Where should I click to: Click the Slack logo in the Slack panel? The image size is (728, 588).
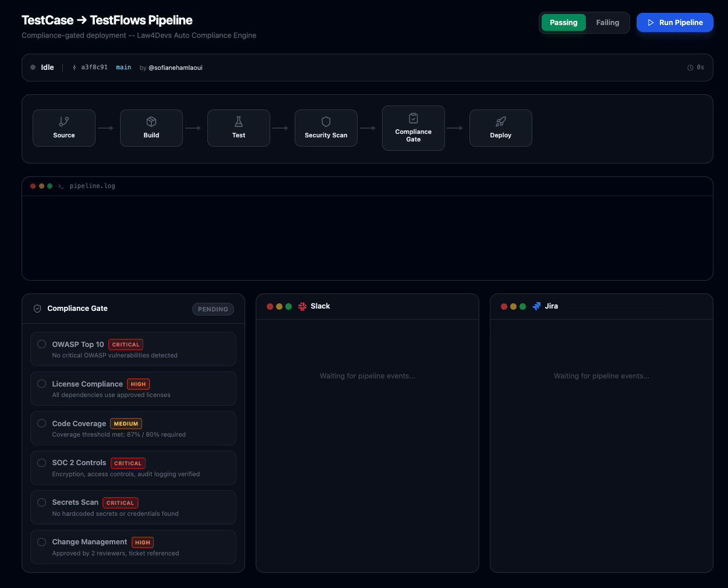[x=302, y=306]
